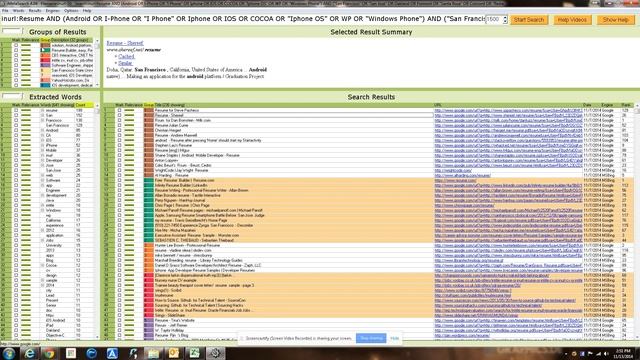Expand the 'resume' extracted word node

42,110
